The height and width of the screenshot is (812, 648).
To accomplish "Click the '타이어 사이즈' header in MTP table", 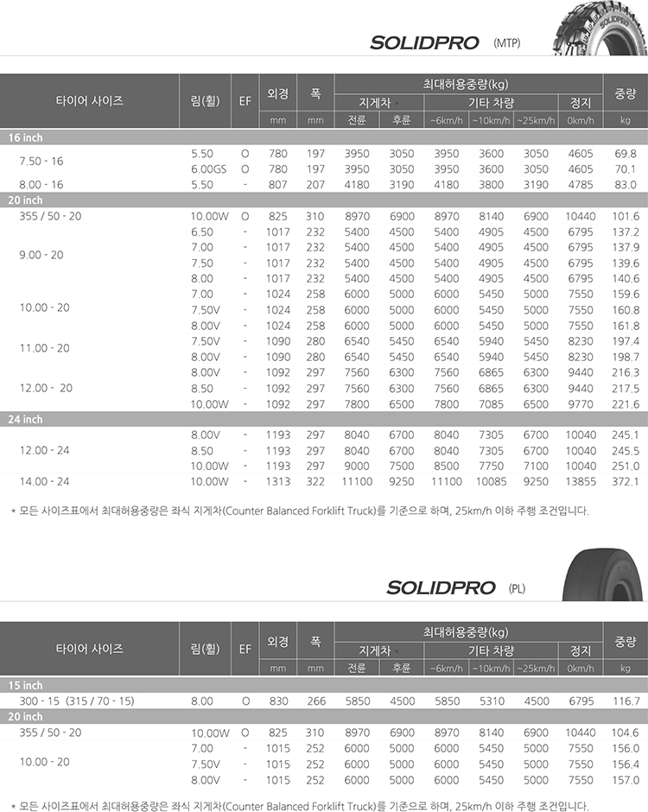I will [x=90, y=100].
